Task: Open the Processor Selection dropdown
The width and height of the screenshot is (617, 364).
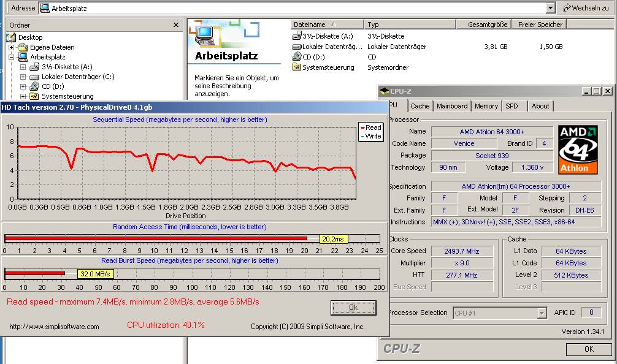Action: [x=542, y=313]
